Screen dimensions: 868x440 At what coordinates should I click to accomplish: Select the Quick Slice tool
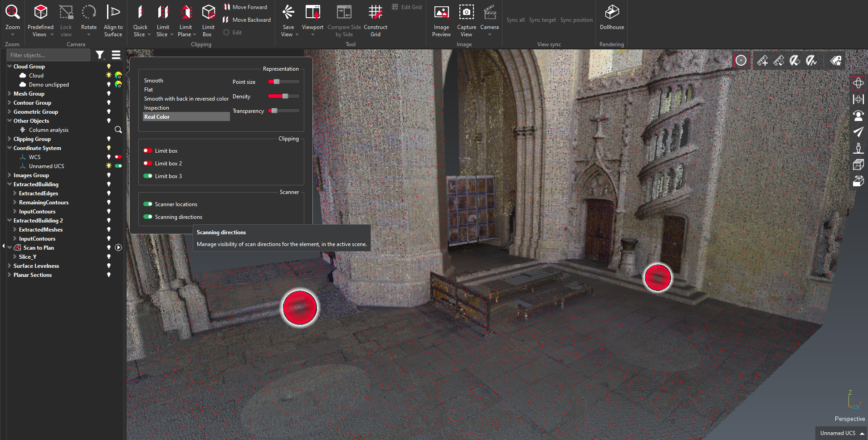point(140,13)
